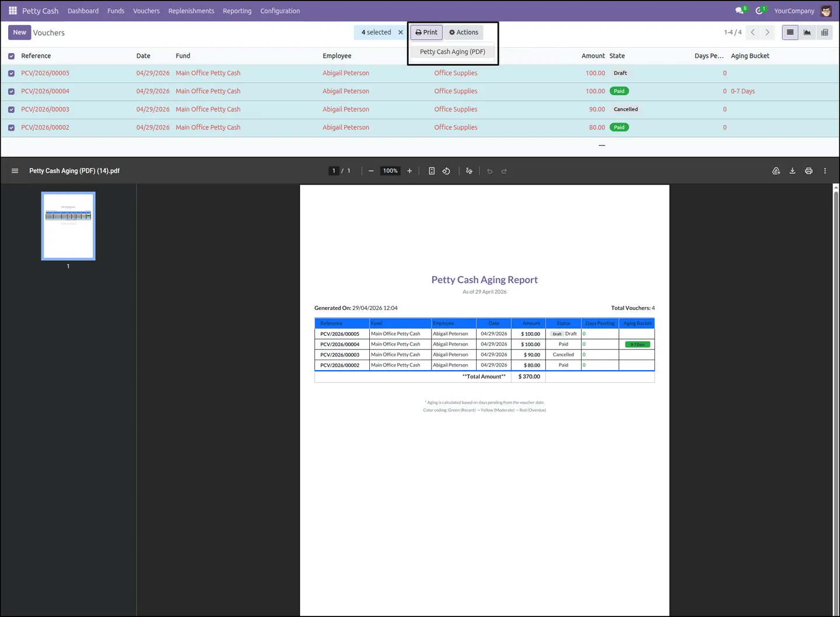The width and height of the screenshot is (840, 617).
Task: Open PDF viewer more options menu
Action: [x=825, y=171]
